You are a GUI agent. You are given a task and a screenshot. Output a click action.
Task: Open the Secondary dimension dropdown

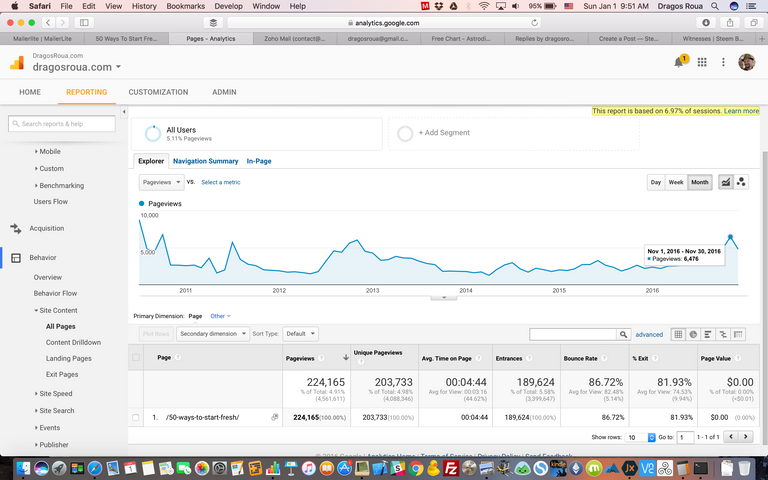pos(213,334)
